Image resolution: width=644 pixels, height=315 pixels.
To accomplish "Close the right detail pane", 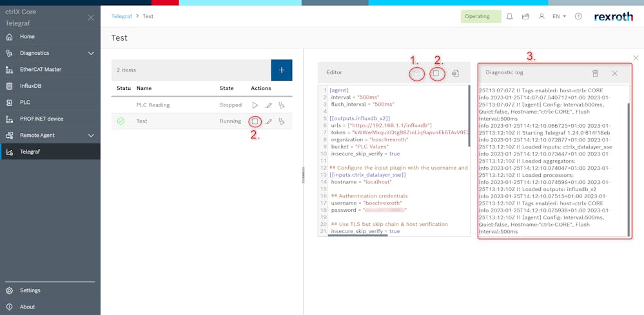I will 636,58.
